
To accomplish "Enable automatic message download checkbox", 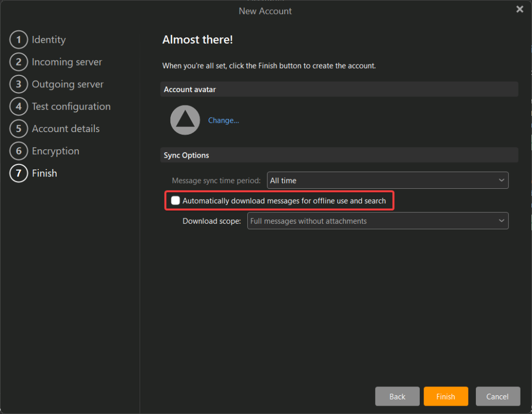I will click(x=176, y=201).
